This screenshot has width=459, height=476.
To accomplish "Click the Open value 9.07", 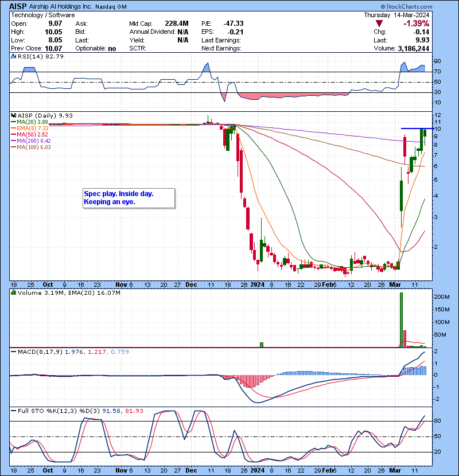I will click(x=55, y=24).
